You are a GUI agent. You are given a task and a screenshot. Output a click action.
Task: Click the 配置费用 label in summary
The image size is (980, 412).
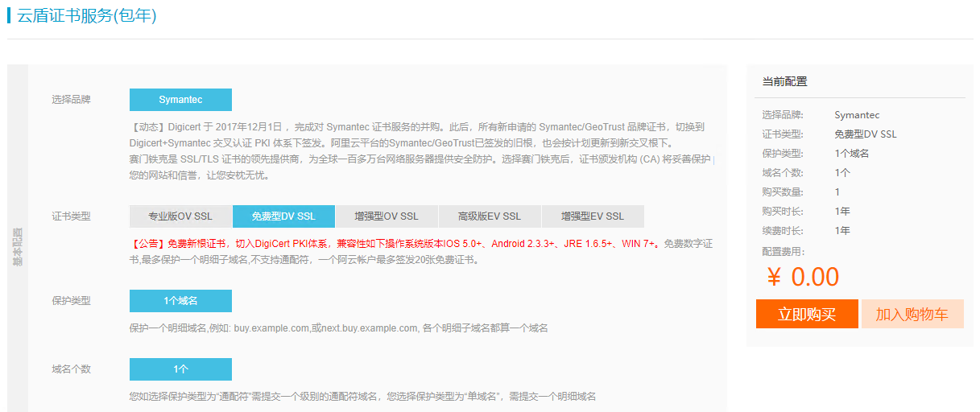(784, 252)
